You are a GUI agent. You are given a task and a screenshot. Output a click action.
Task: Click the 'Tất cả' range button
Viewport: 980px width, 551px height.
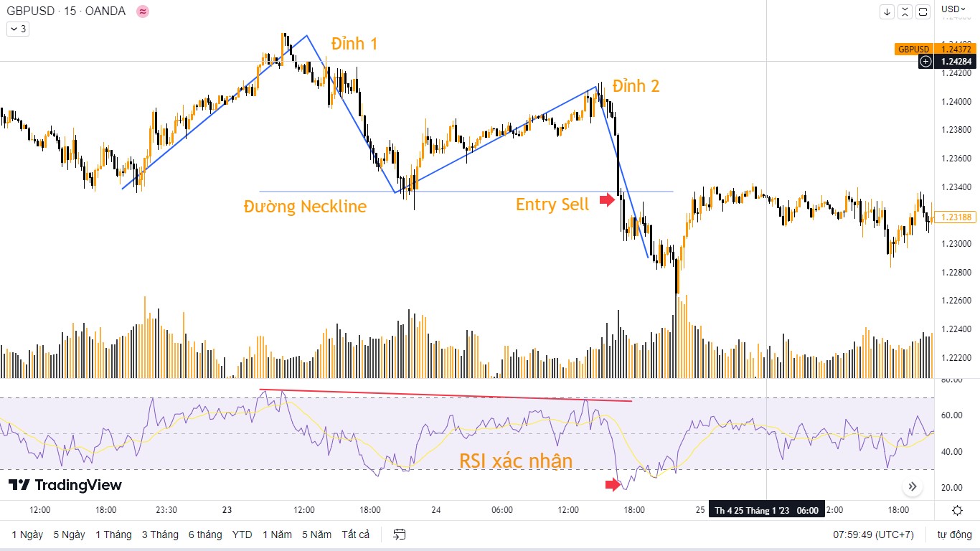pyautogui.click(x=356, y=534)
